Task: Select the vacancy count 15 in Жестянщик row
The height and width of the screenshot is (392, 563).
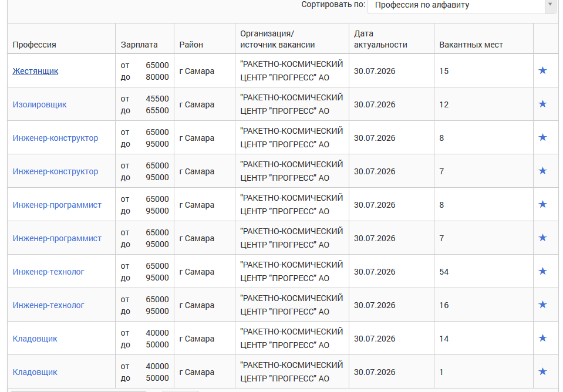Action: [444, 71]
